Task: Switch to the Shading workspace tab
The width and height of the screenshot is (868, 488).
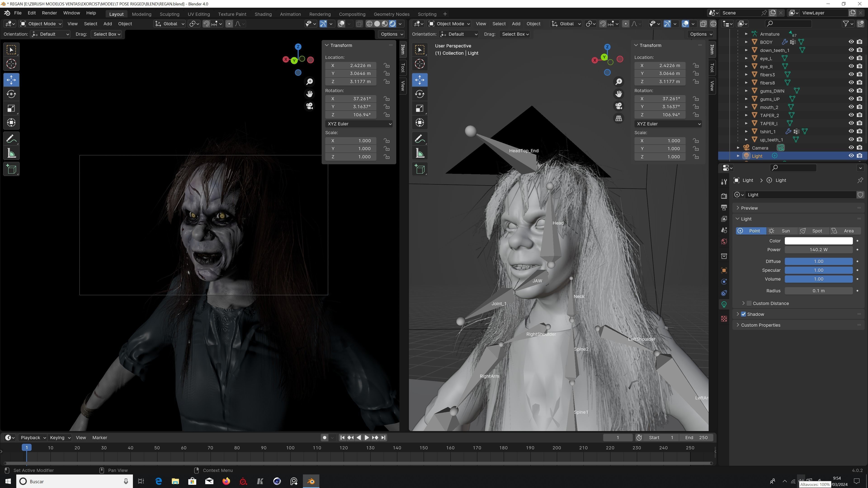Action: click(x=263, y=14)
